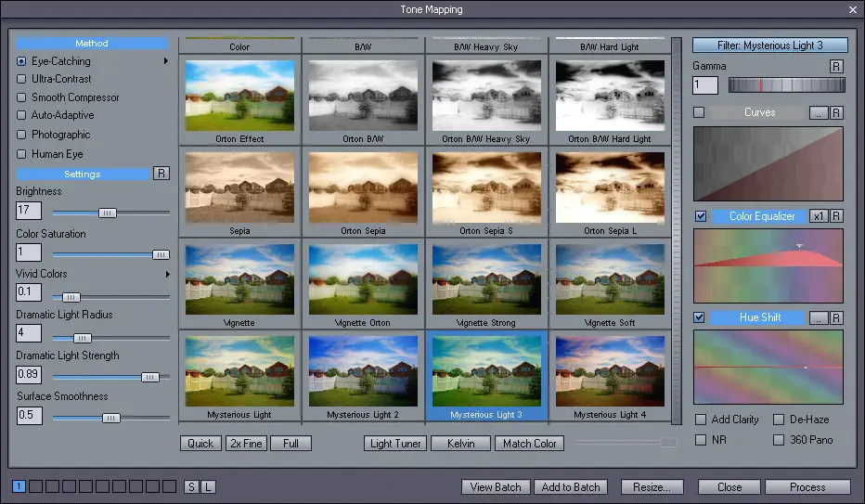Click the Vivid Colors slider handle
The height and width of the screenshot is (504, 865).
pos(71,297)
